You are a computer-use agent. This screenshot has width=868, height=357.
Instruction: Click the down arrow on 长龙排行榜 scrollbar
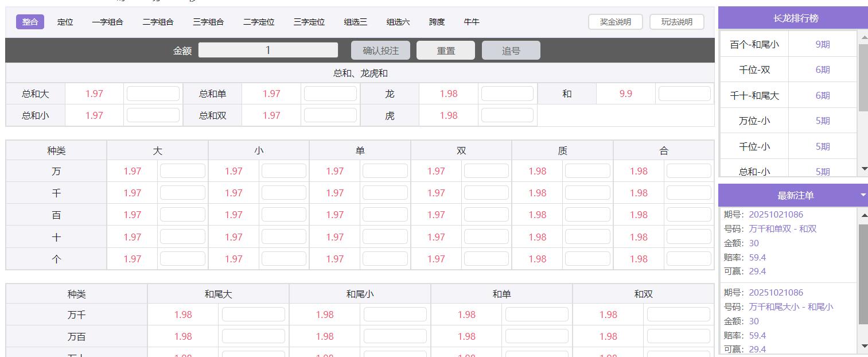[865, 168]
